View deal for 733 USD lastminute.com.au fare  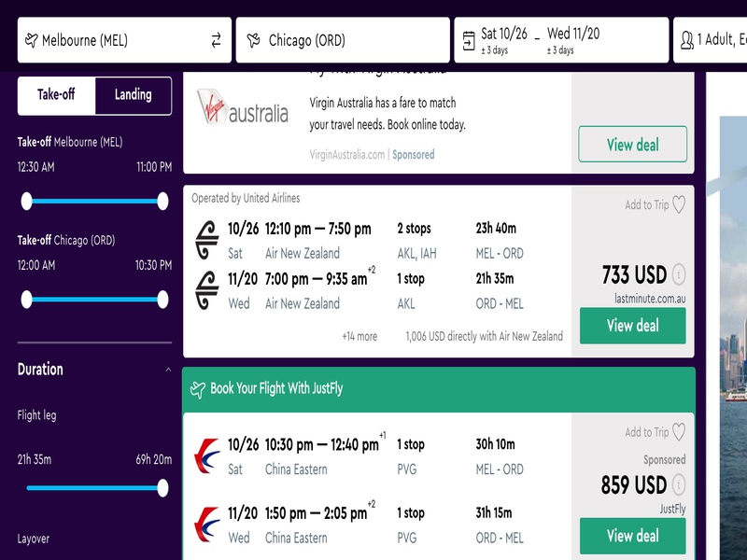[x=633, y=326]
